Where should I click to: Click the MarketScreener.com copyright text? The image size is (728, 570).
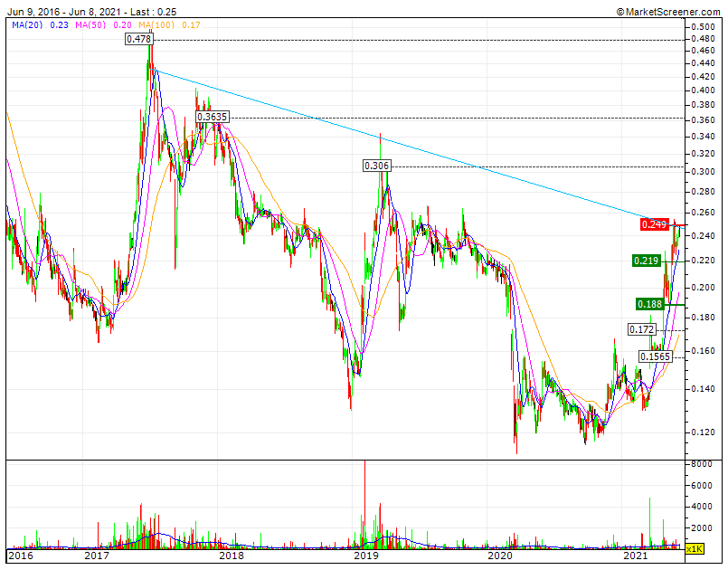coord(668,12)
